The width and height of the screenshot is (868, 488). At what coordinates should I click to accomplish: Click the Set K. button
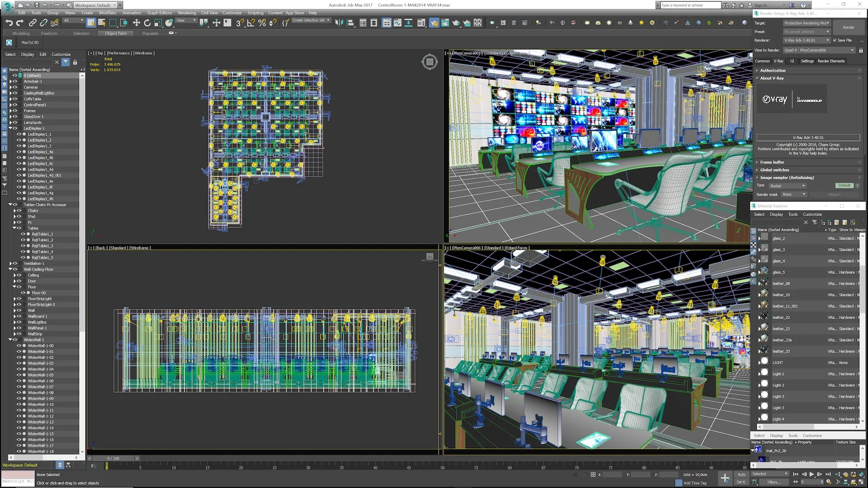(x=741, y=482)
